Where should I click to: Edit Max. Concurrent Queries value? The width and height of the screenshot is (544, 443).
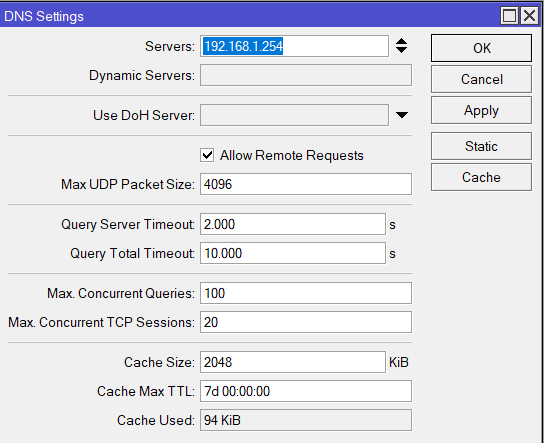click(x=306, y=293)
